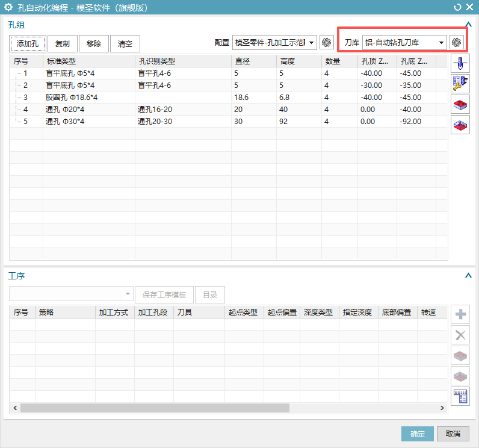Click the X icon to delete operation

tap(460, 335)
